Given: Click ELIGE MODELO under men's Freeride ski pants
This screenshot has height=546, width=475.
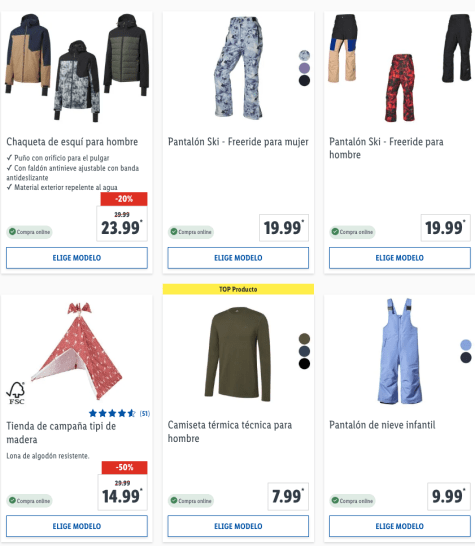Looking at the screenshot, I should (x=399, y=258).
